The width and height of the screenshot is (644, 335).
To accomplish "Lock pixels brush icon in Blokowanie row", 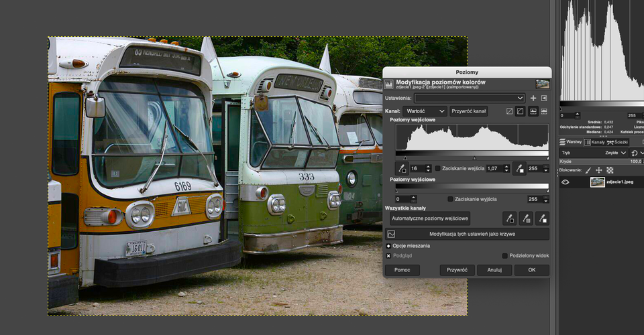I will coord(588,170).
